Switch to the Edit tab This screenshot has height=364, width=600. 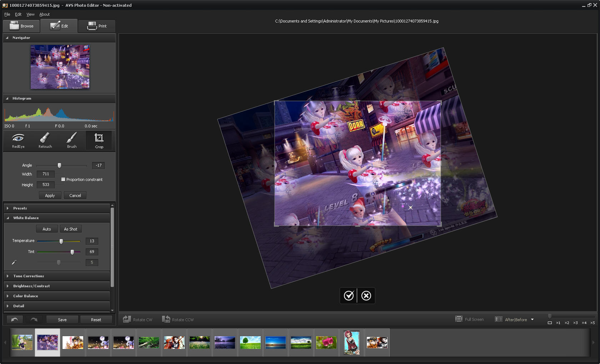pos(59,26)
